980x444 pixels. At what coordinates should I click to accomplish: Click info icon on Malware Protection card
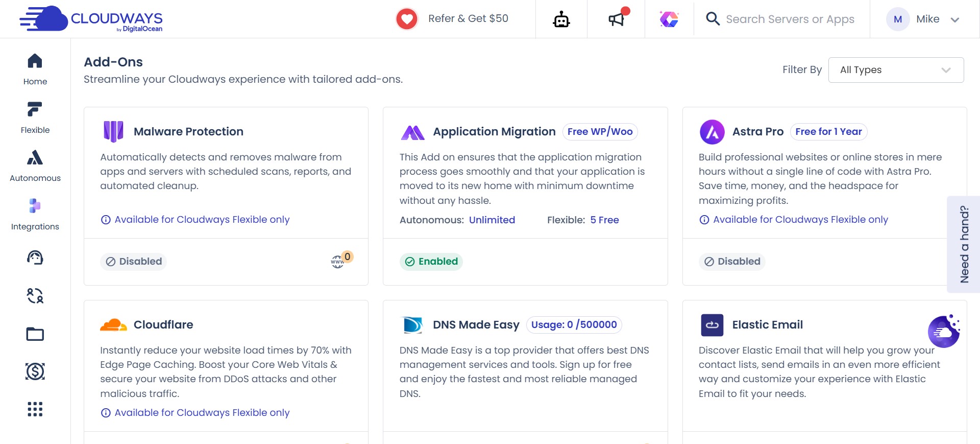[106, 220]
